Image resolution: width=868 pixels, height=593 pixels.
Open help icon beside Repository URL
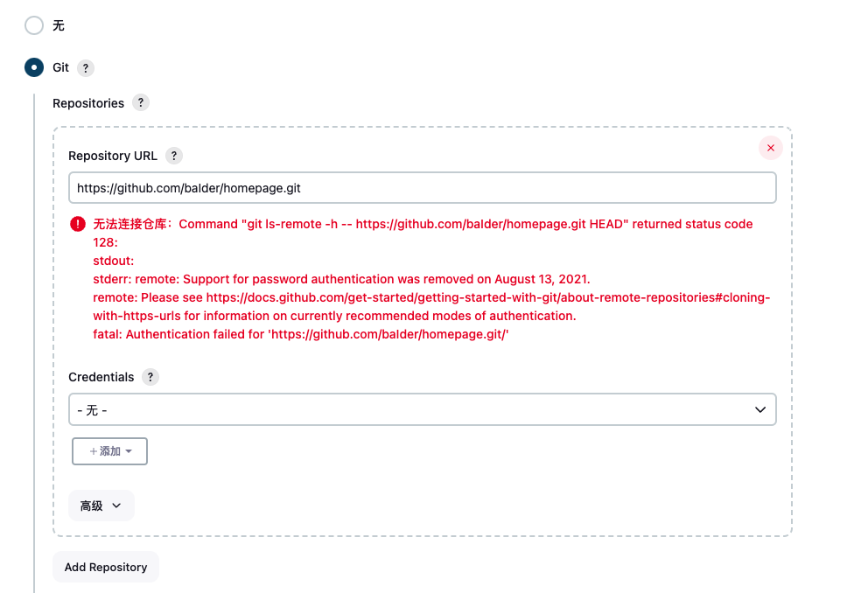(x=174, y=156)
